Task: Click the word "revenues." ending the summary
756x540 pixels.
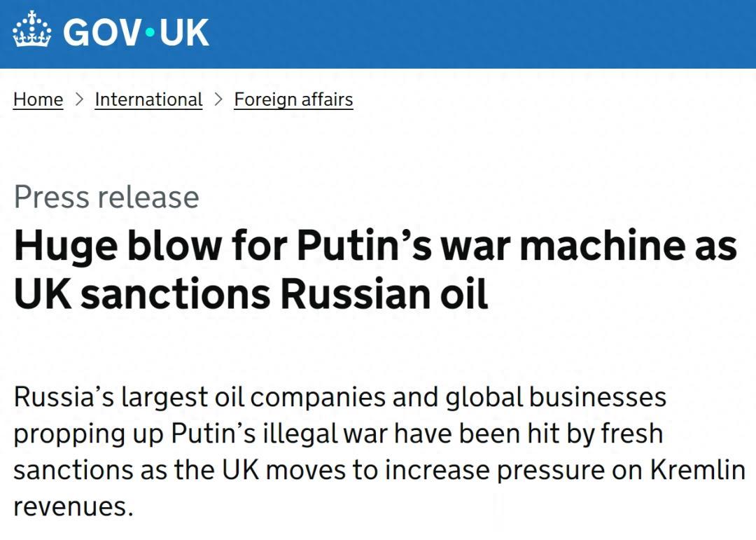Action: (x=73, y=506)
